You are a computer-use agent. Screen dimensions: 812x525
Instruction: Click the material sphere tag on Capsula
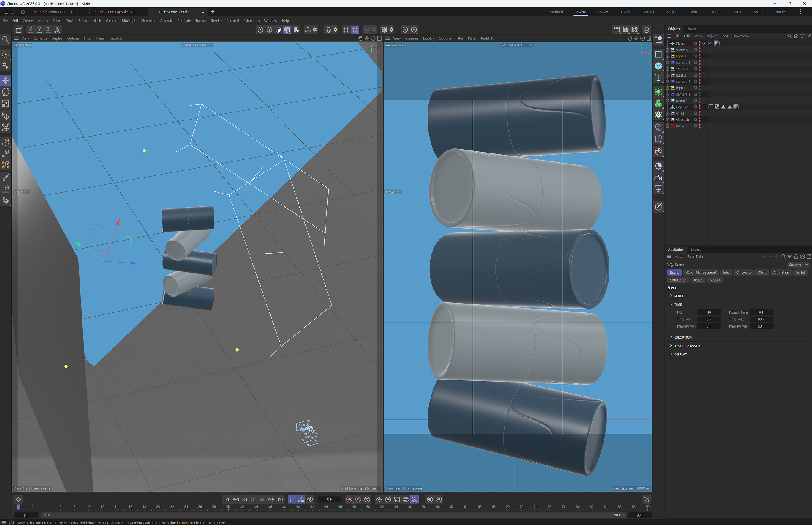(736, 107)
